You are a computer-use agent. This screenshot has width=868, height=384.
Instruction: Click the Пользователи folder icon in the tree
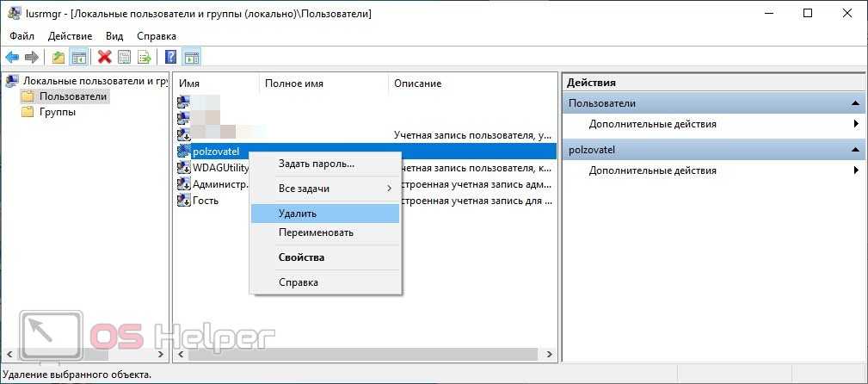[x=28, y=97]
